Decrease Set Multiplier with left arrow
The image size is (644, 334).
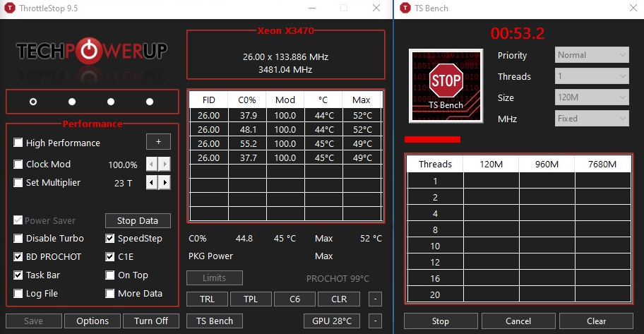click(x=152, y=182)
